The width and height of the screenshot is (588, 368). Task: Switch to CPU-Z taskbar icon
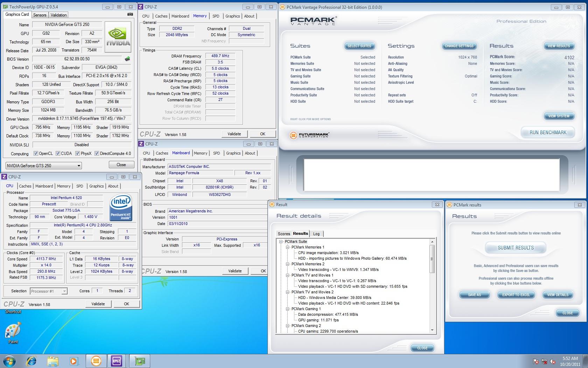click(x=117, y=361)
